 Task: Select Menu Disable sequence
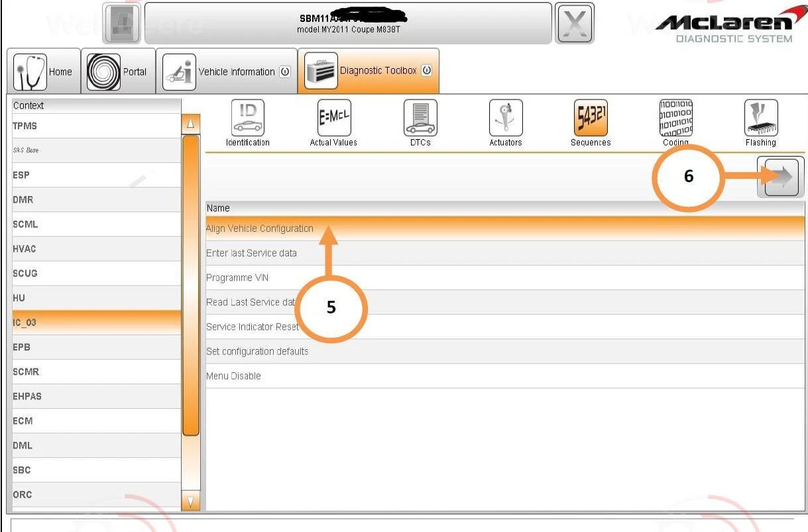(505, 376)
